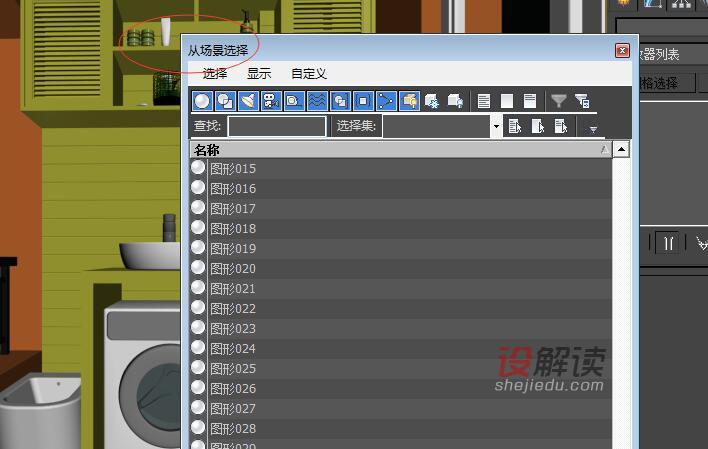Toggle Display Hidden Objects icon
The width and height of the screenshot is (708, 449).
tap(455, 101)
